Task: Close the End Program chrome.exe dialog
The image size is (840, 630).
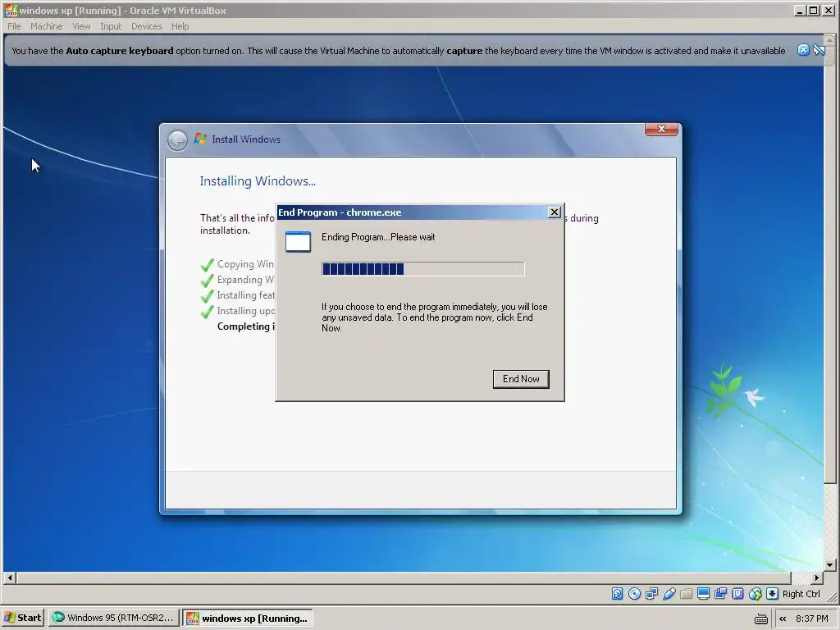Action: click(555, 212)
